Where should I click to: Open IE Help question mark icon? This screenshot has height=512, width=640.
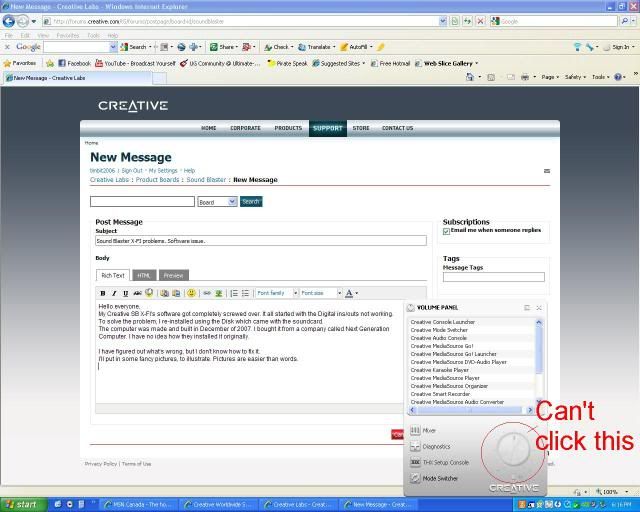click(x=618, y=77)
